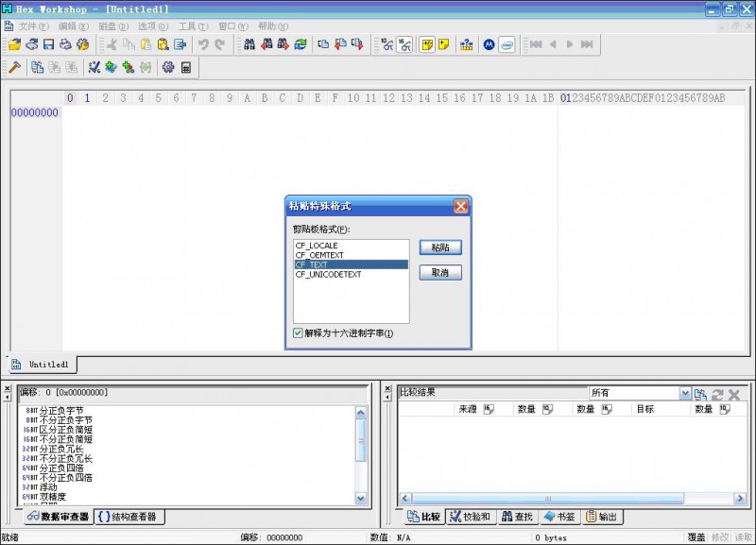This screenshot has width=756, height=545.
Task: Click the Print icon
Action: (65, 44)
